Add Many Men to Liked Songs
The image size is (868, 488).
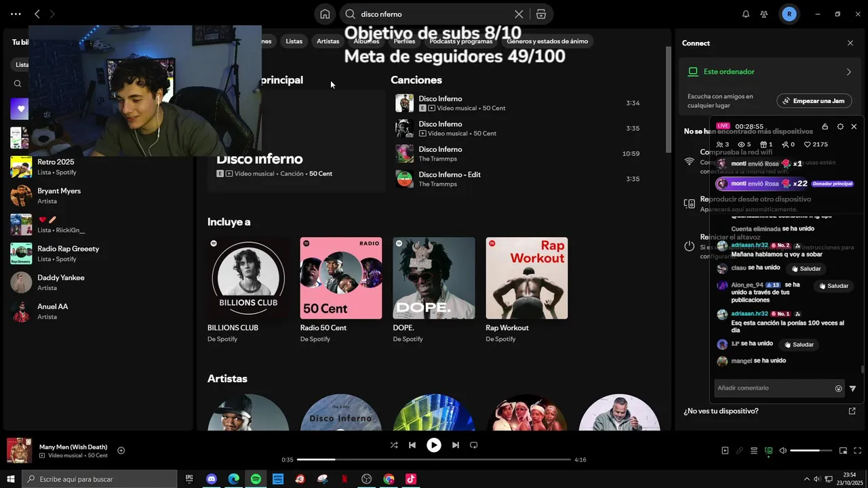tap(121, 450)
